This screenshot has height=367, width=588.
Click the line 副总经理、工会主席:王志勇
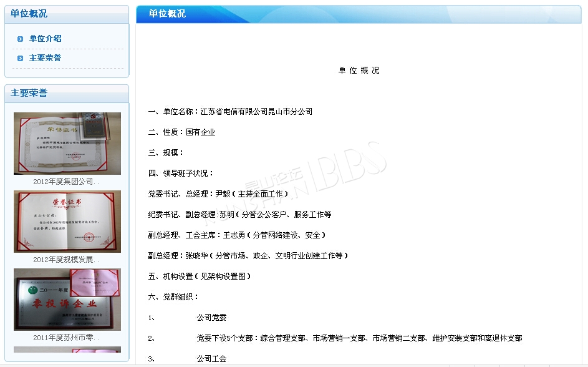pos(237,235)
